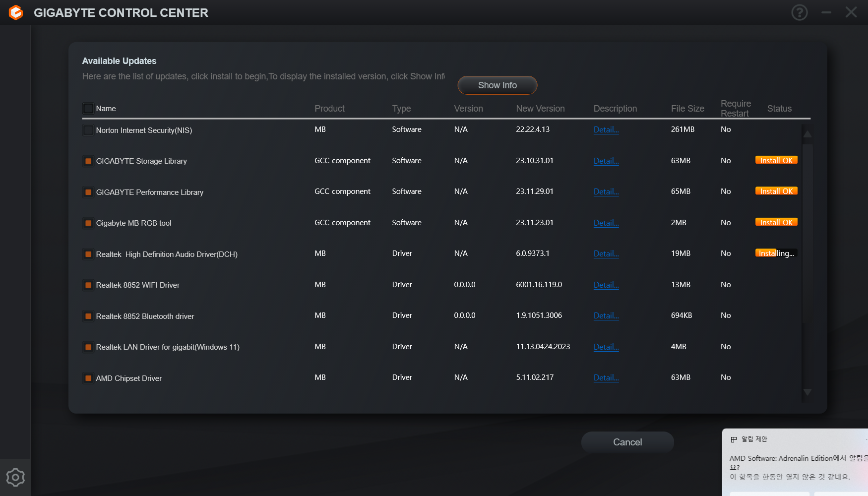Uncheck Realtek LAN Driver for gigabit checkbox
This screenshot has height=496, width=868.
click(x=88, y=347)
